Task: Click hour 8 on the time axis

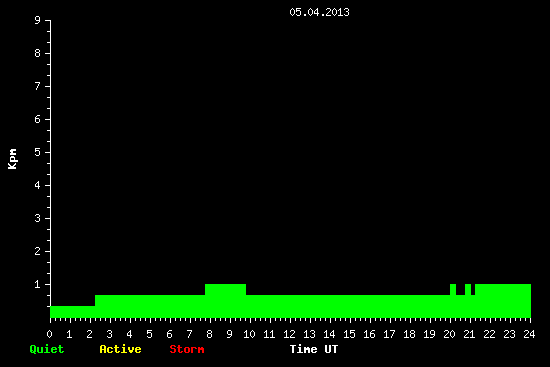Action: (209, 334)
